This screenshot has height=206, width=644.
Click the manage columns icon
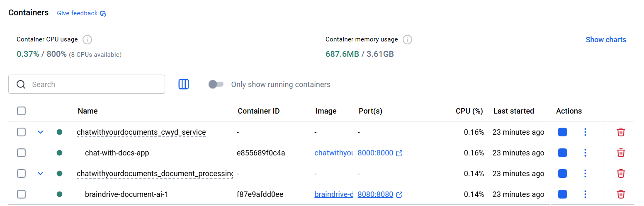[184, 84]
